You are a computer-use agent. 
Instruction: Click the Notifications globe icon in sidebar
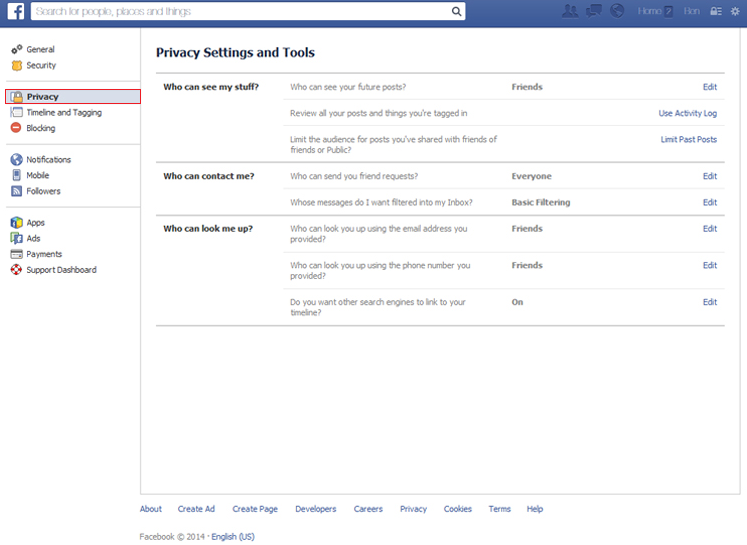pyautogui.click(x=17, y=160)
